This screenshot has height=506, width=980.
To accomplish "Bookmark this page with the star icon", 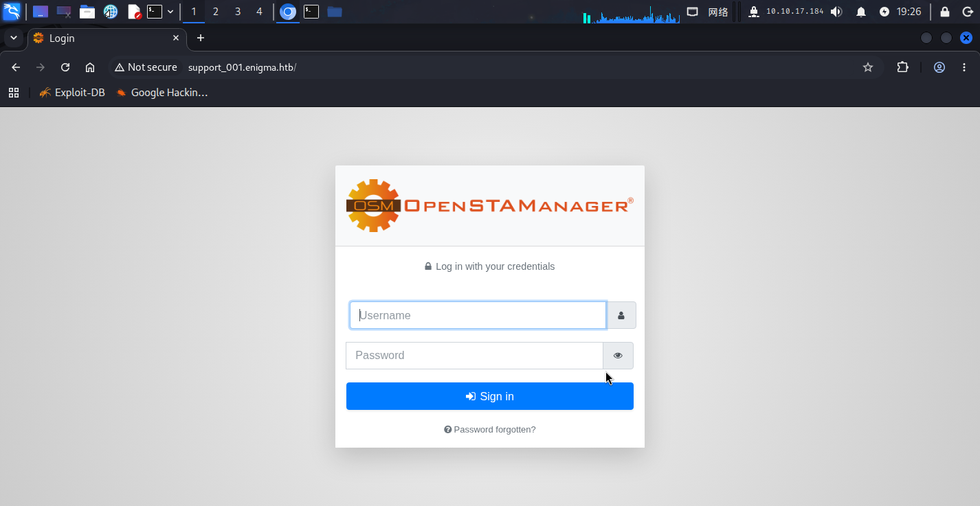I will coord(868,67).
